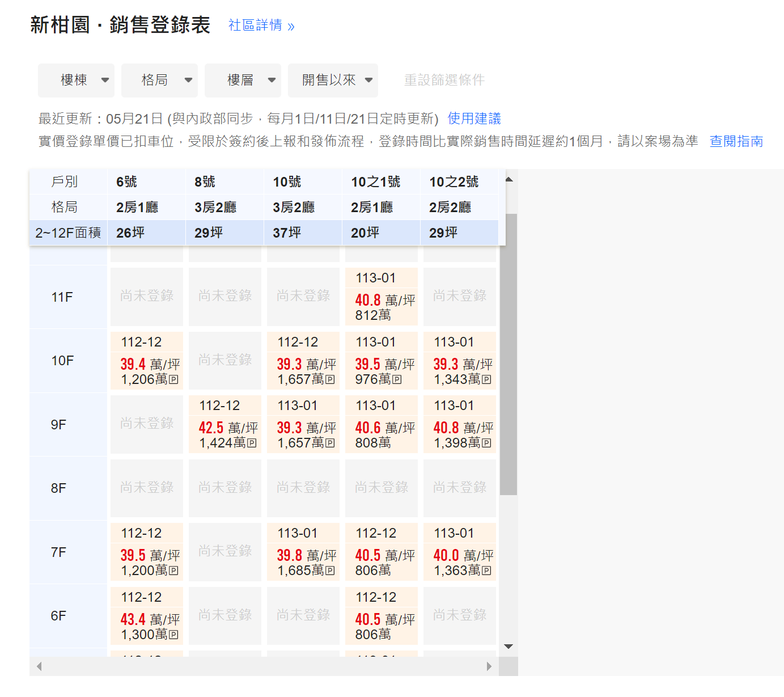Open the 使用建議 usage tips link
The image size is (784, 697).
474,119
